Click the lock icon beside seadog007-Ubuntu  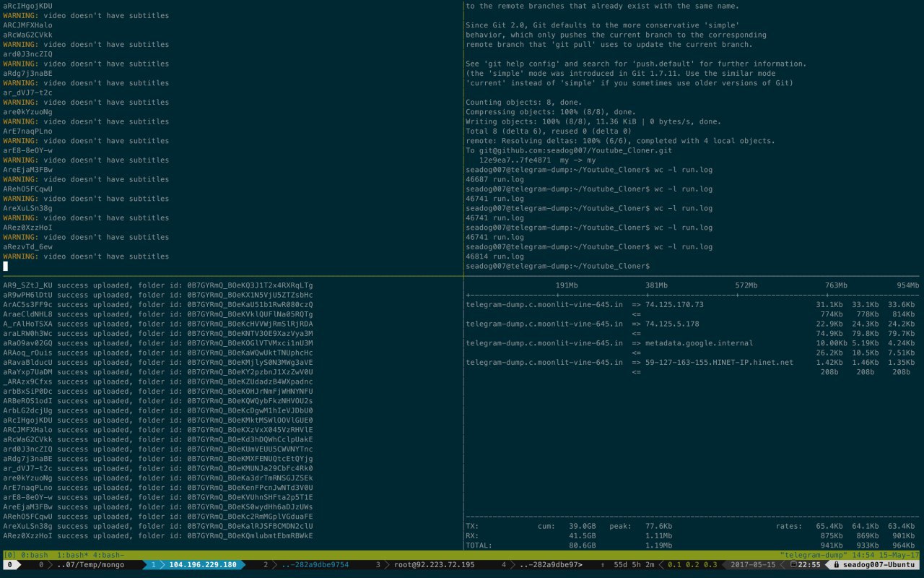(x=836, y=564)
